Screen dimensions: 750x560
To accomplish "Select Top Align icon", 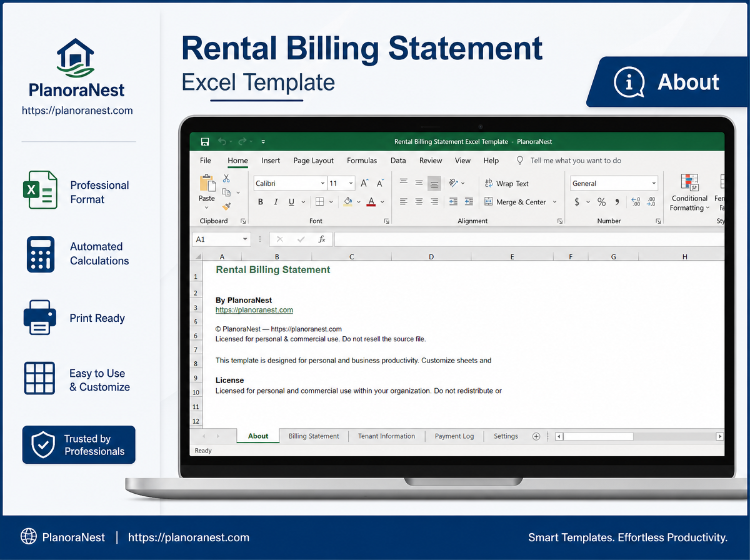I will coord(403,182).
